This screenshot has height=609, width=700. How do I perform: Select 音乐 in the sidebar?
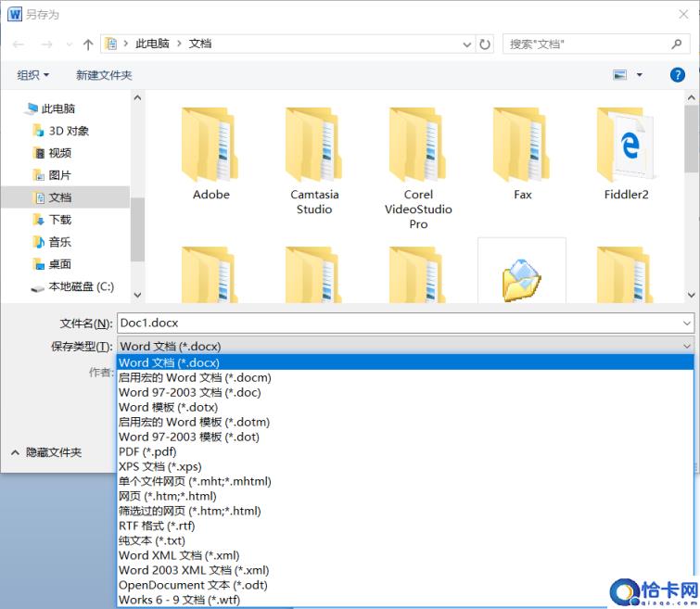point(52,242)
